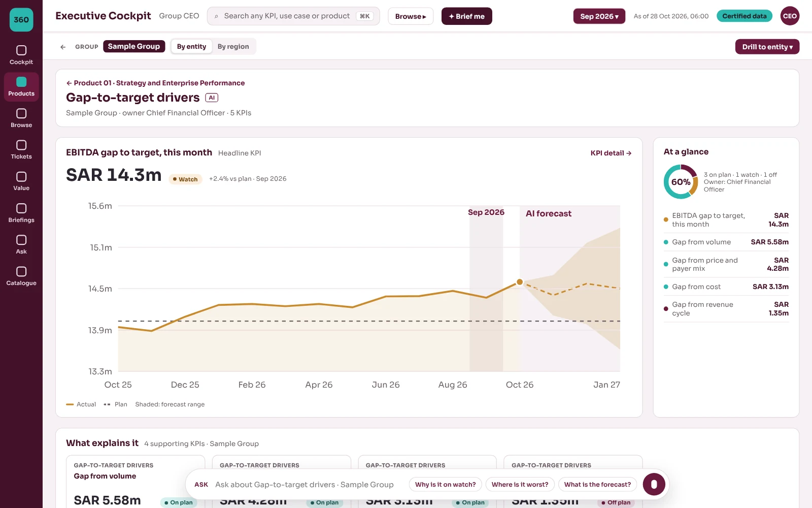812x508 pixels.
Task: Click the Certified data badge
Action: tap(745, 16)
